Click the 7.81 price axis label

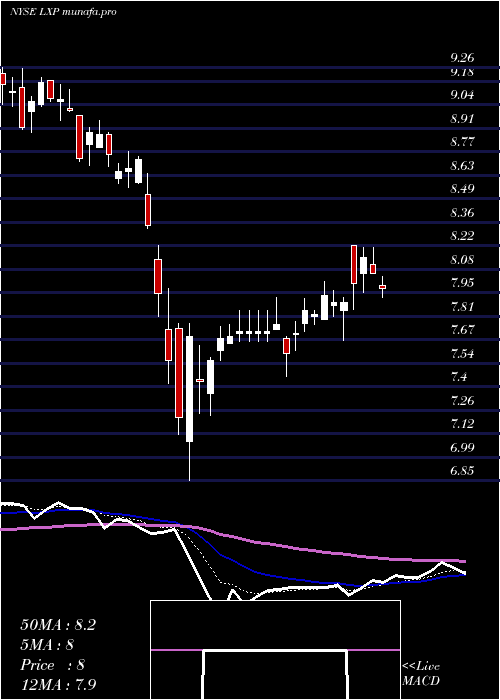[x=462, y=306]
